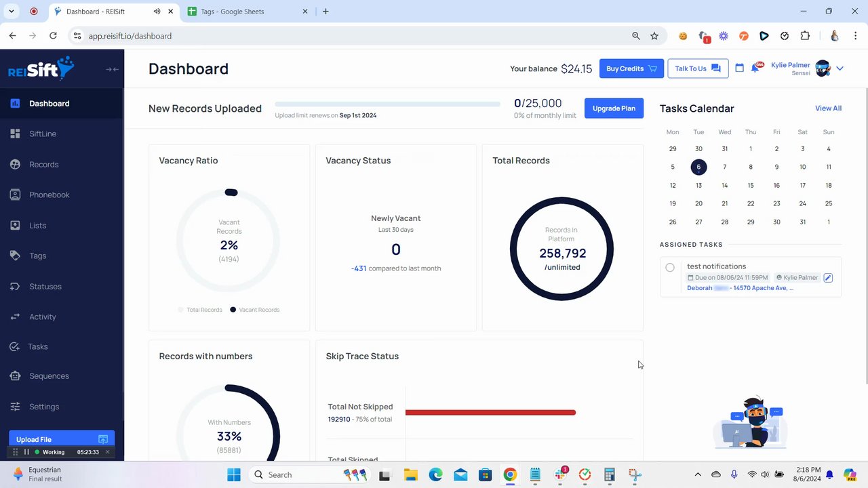Click the Newly Vacant value 0
The width and height of the screenshot is (868, 488).
pyautogui.click(x=396, y=249)
